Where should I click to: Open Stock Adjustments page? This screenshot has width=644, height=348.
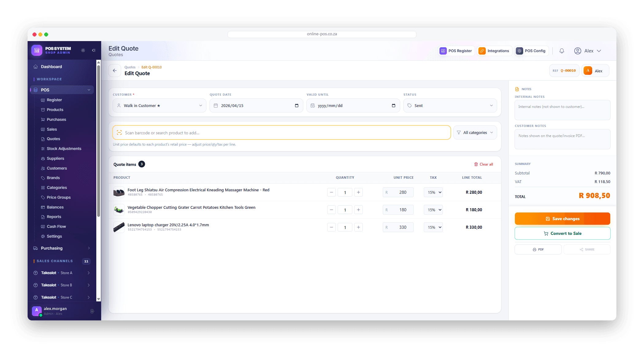pos(64,149)
